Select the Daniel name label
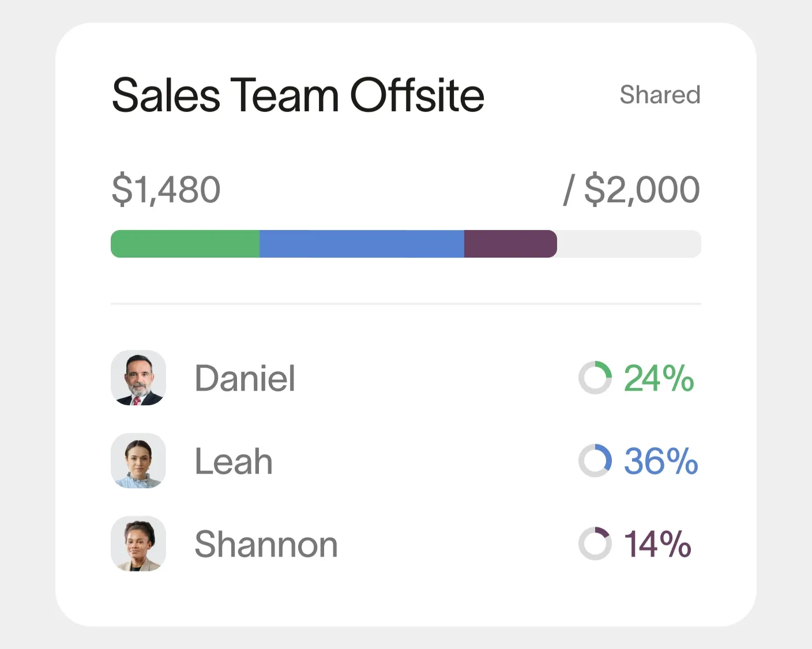Screen dimensions: 812x649 245,379
